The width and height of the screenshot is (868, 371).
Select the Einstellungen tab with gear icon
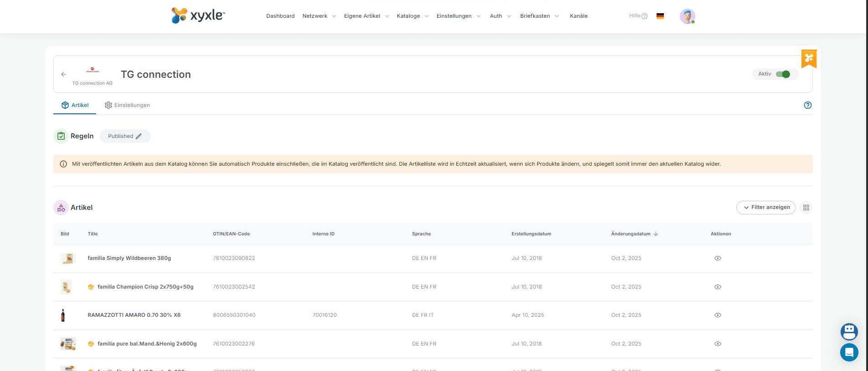(127, 105)
